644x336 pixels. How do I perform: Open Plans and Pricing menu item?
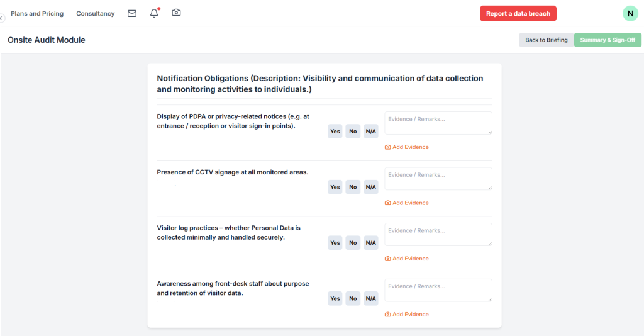coord(37,14)
